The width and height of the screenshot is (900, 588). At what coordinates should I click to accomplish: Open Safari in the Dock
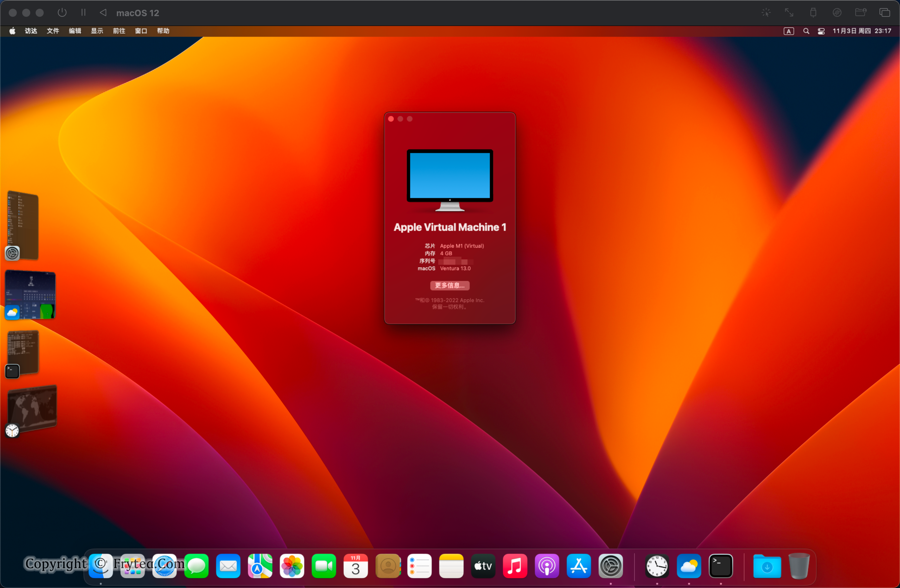164,566
